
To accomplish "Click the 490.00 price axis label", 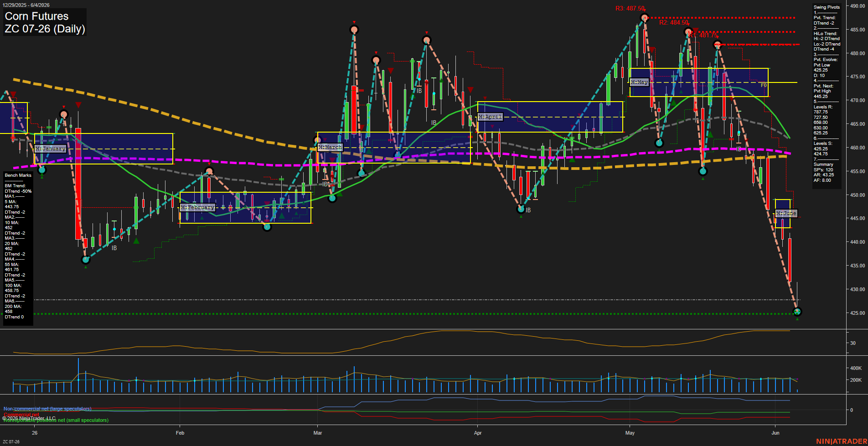I will 858,6.
